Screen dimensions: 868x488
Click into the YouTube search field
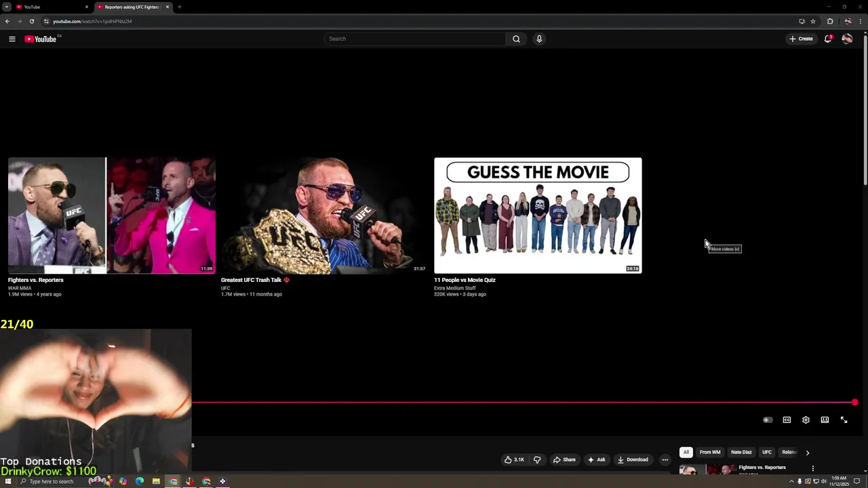pyautogui.click(x=415, y=39)
